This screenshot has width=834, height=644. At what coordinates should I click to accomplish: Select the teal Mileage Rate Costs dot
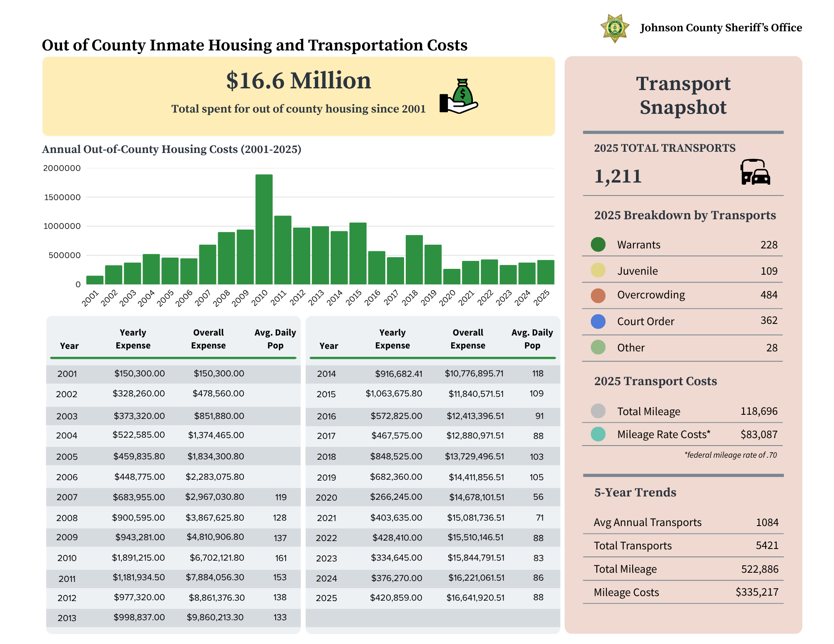click(598, 434)
